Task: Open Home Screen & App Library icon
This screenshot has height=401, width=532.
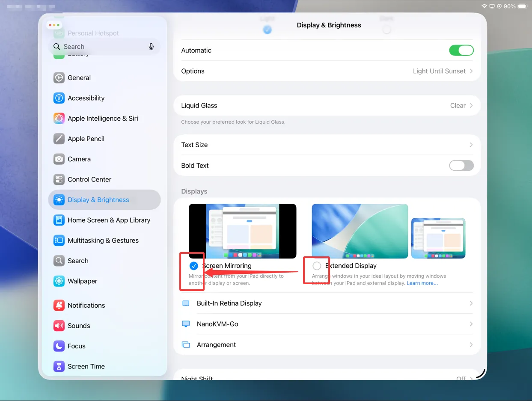Action: 59,220
